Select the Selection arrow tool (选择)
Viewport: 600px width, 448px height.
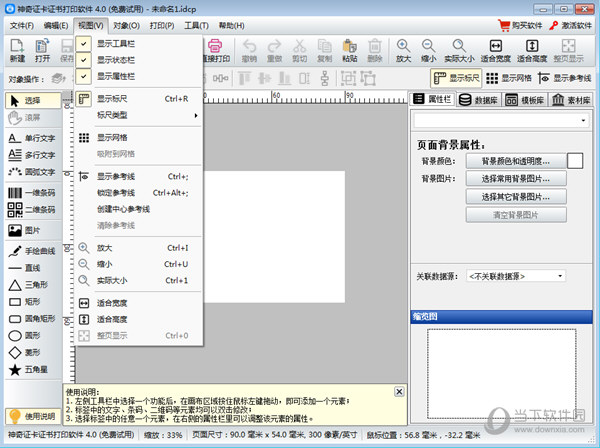click(x=33, y=101)
